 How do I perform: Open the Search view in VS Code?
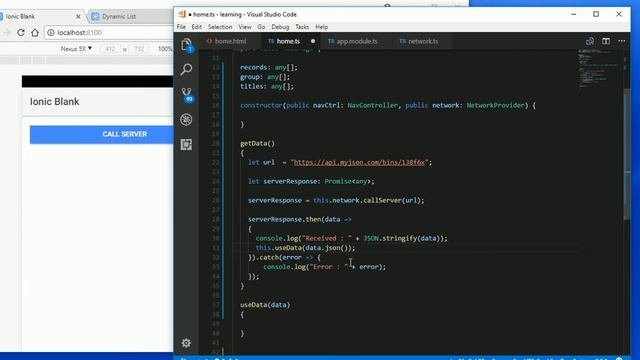187,69
